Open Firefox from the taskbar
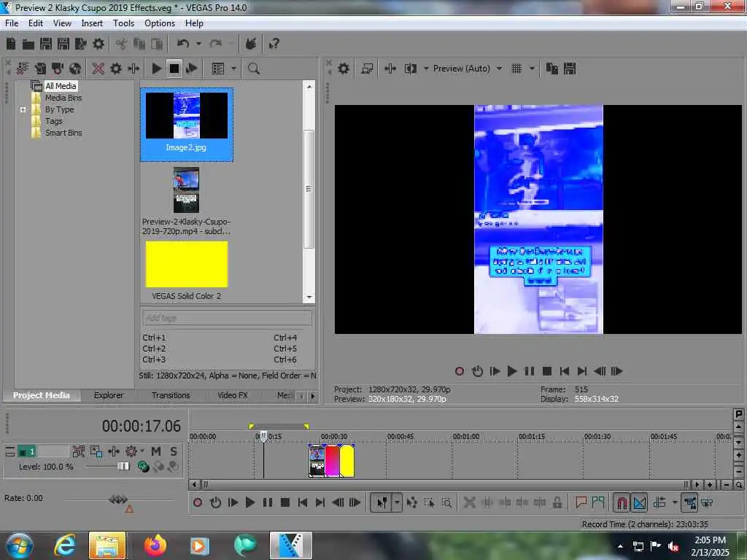The height and width of the screenshot is (560, 747). pyautogui.click(x=155, y=545)
